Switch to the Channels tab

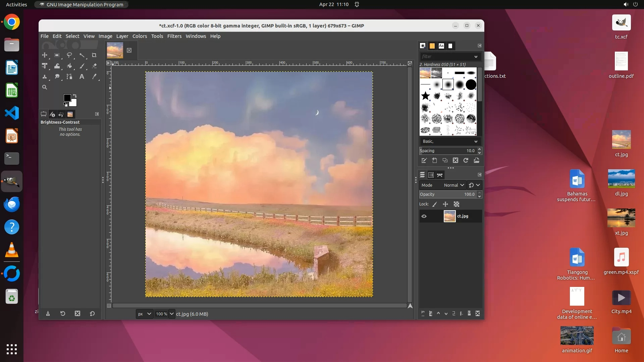pos(431,175)
